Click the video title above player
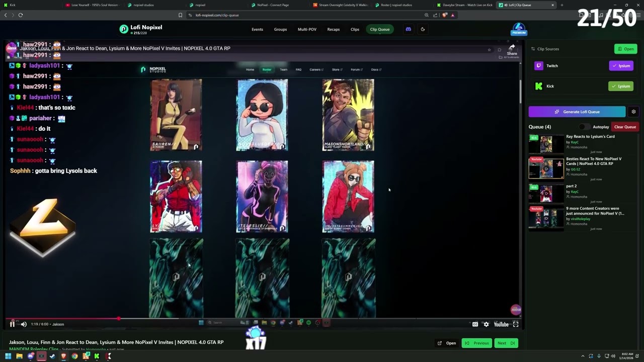Viewport: 644px width, 362px height. pos(126,48)
